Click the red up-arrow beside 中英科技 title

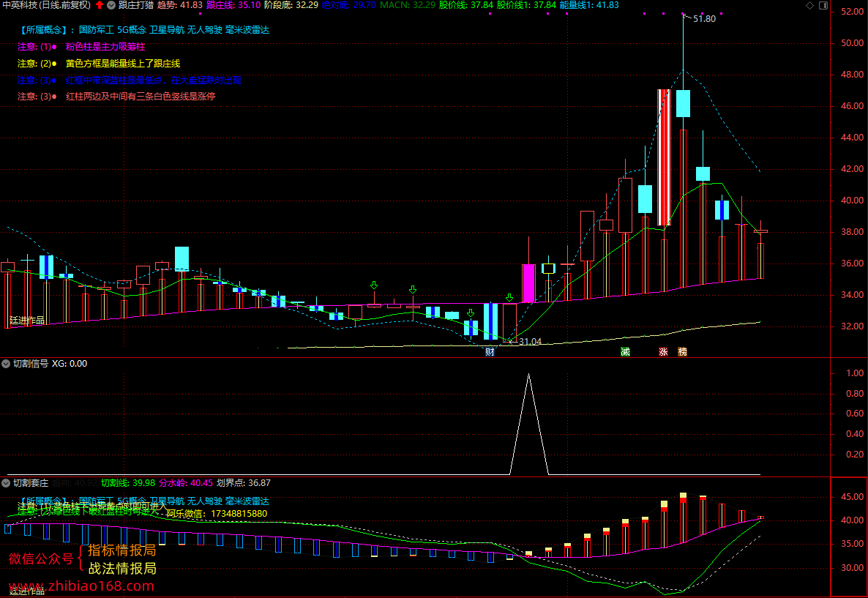[x=100, y=5]
